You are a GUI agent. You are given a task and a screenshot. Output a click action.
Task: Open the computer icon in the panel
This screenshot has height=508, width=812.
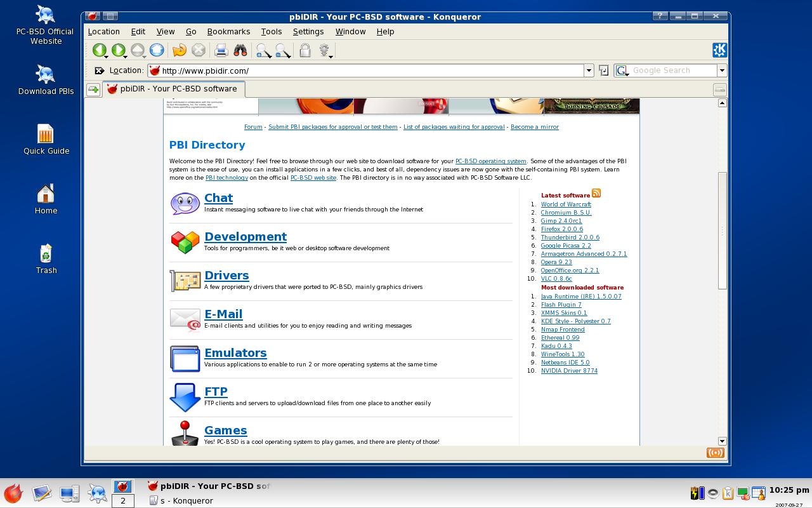point(69,493)
